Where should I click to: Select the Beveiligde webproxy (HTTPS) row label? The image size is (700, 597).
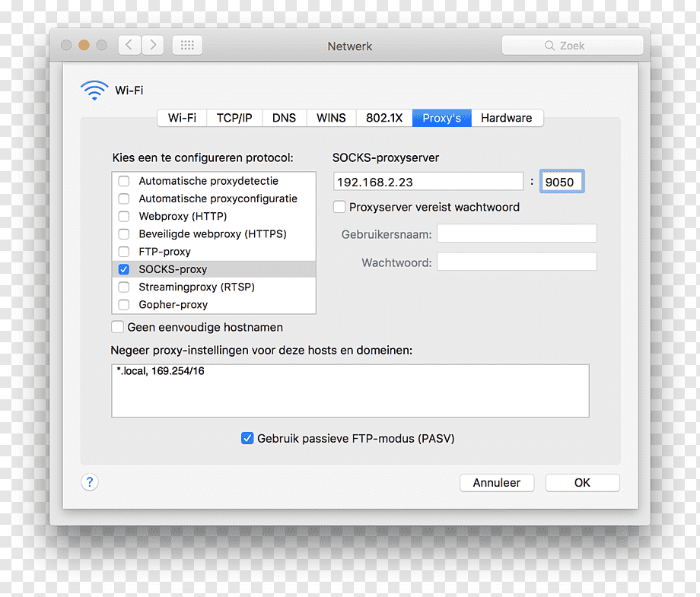[212, 233]
